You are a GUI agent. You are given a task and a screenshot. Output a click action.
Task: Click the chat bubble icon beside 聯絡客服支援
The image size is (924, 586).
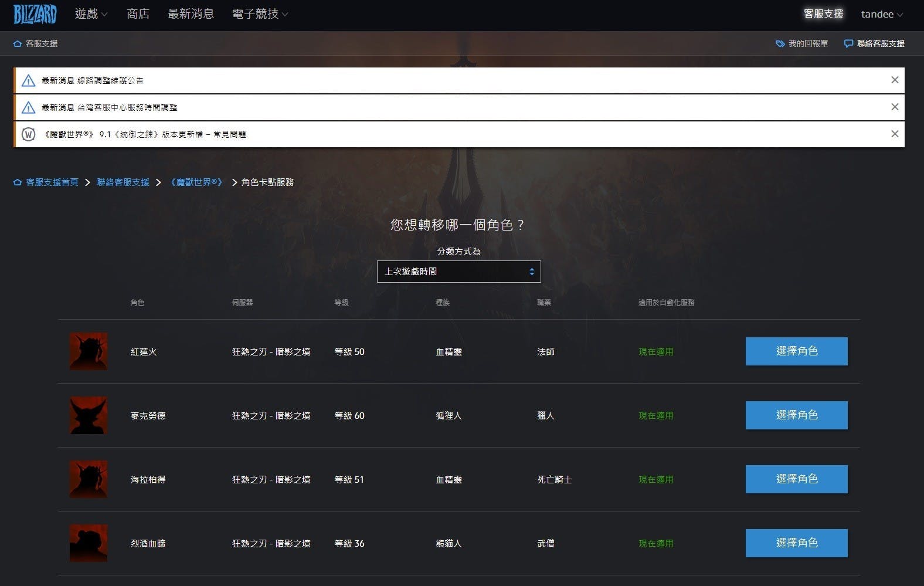[x=848, y=44]
